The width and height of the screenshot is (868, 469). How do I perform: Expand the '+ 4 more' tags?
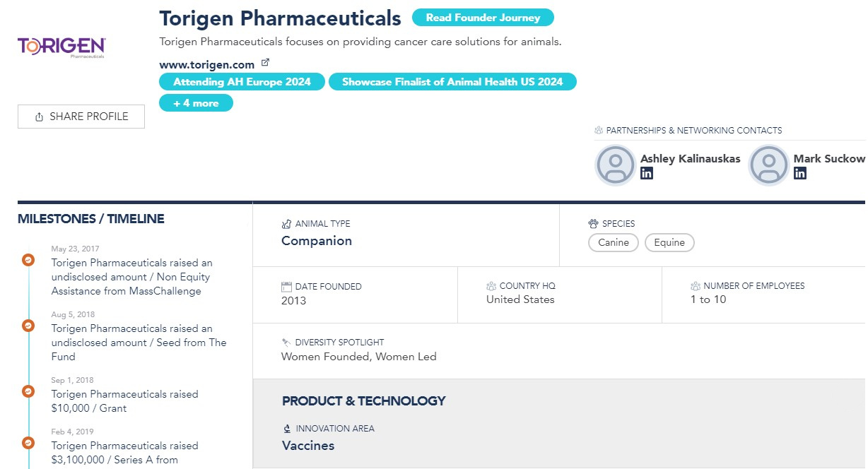(x=196, y=103)
